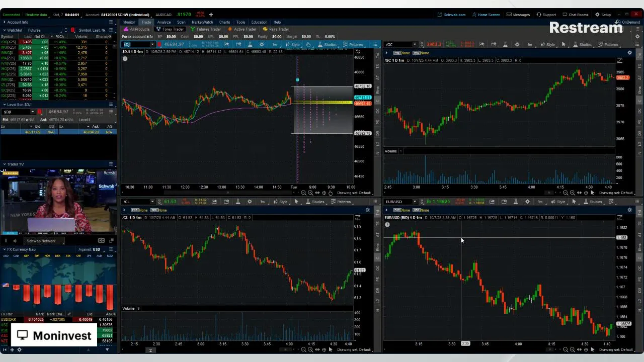The height and width of the screenshot is (362, 644).
Task: Open the Monitor tab
Action: 129,22
